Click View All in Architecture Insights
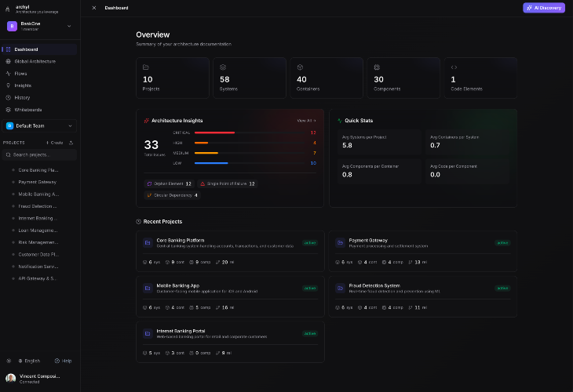 coord(306,121)
